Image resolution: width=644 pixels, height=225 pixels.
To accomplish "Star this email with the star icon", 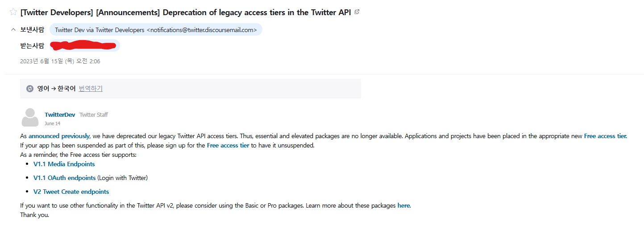I will (13, 12).
